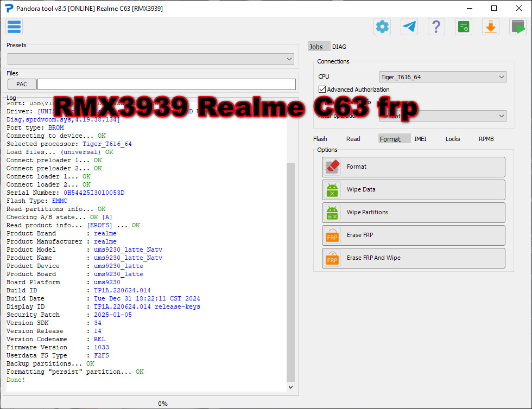Switch to the DIAG tab

pos(339,47)
